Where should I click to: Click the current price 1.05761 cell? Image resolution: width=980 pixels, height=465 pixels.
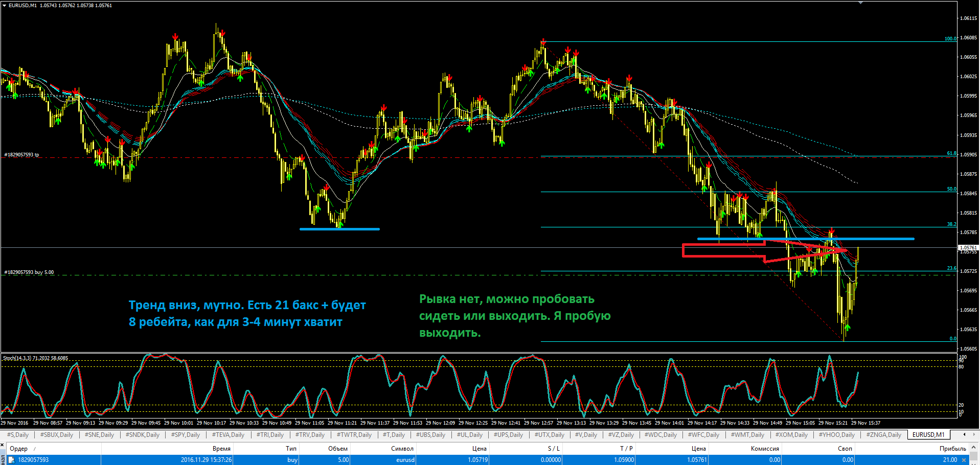coord(697,460)
